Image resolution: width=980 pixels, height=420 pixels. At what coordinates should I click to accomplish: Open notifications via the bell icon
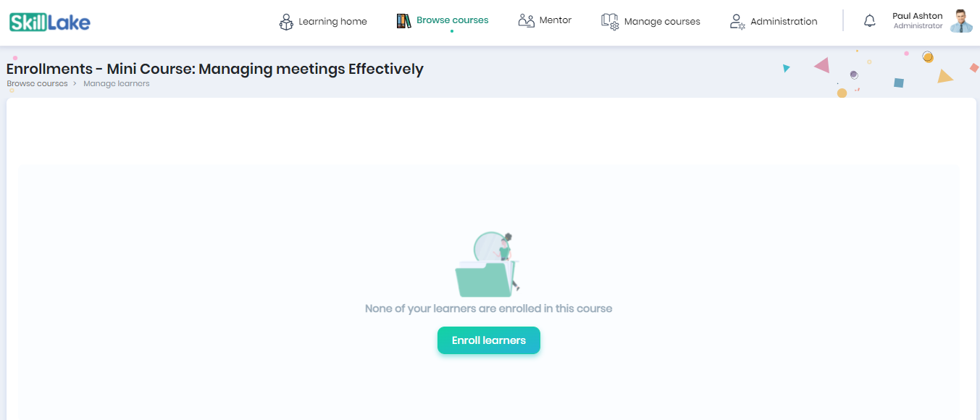coord(870,21)
